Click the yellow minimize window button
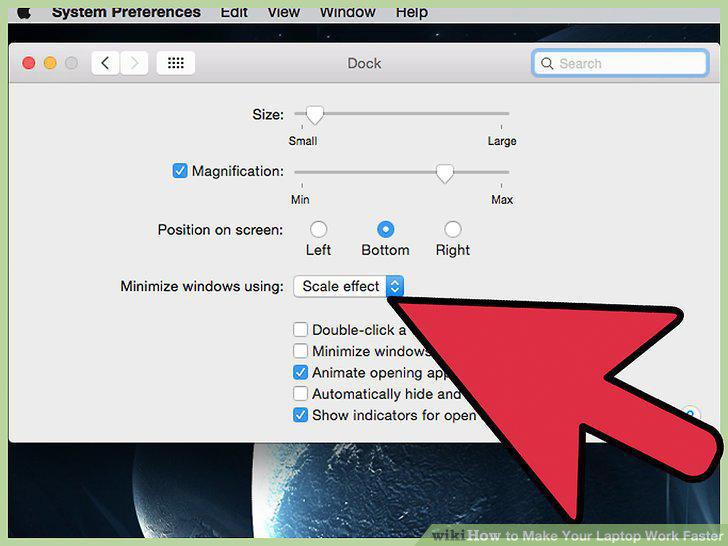This screenshot has height=546, width=728. click(50, 63)
